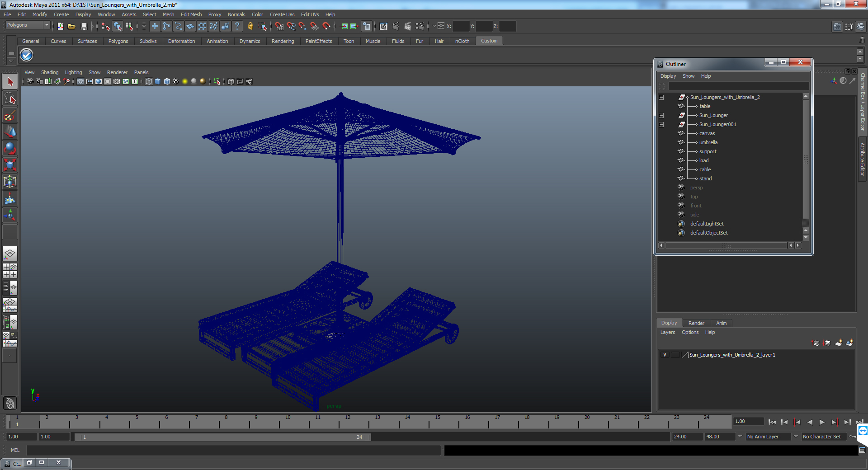Use all lights yellow sphere icon

tap(185, 81)
